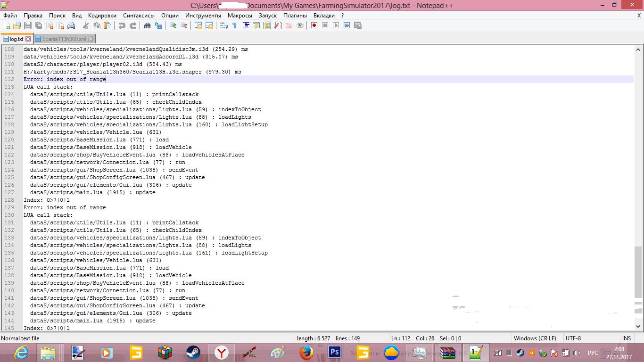
Task: Expand the Синтаксисы menu
Action: point(139,15)
